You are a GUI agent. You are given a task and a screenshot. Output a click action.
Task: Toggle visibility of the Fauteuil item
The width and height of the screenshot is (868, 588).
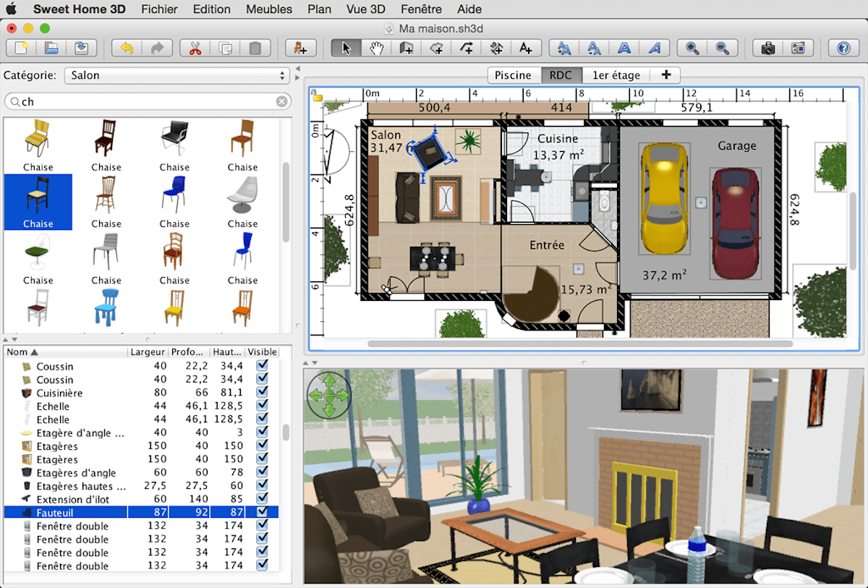click(263, 512)
